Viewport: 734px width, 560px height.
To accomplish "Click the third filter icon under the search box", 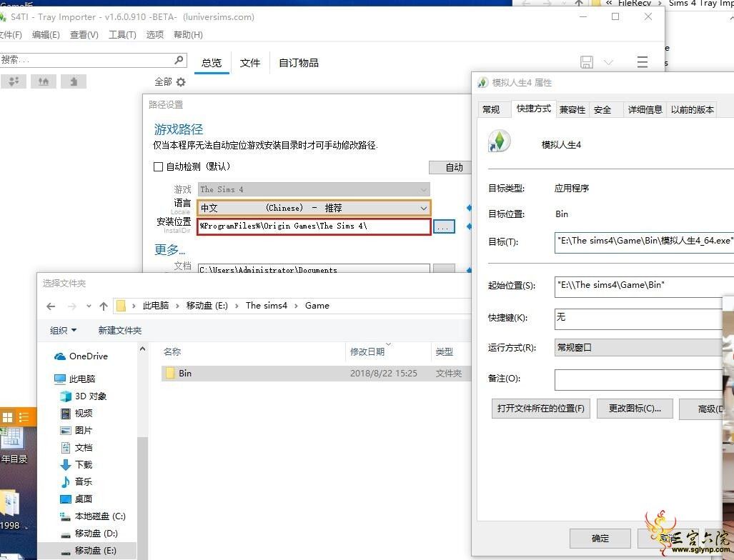I will pos(74,81).
